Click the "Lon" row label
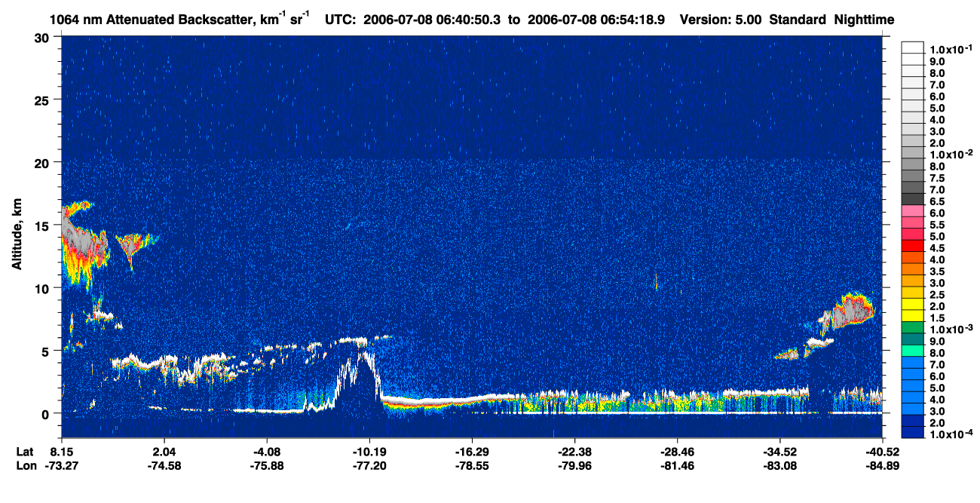The image size is (980, 503). click(26, 465)
